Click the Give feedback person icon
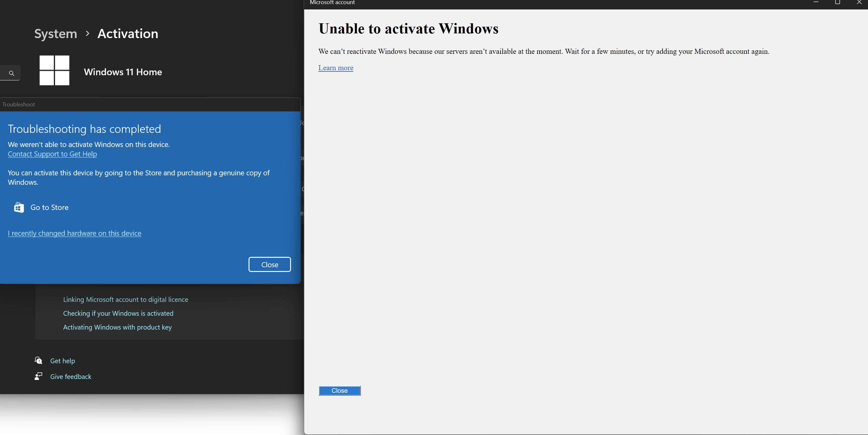Image resolution: width=868 pixels, height=435 pixels. 38,376
